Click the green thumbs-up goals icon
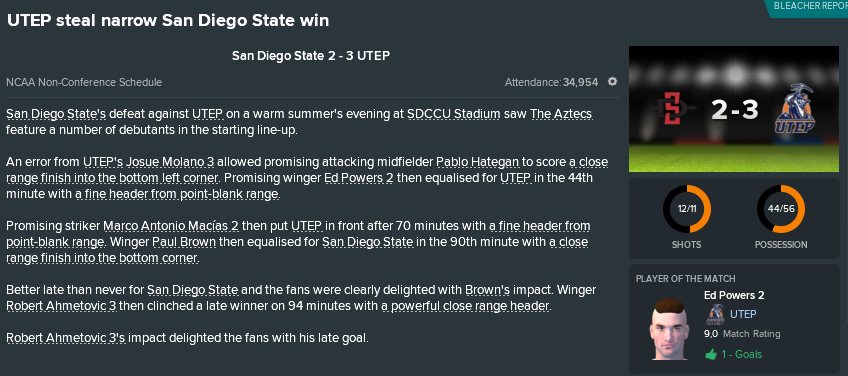This screenshot has height=376, width=848. pos(711,354)
